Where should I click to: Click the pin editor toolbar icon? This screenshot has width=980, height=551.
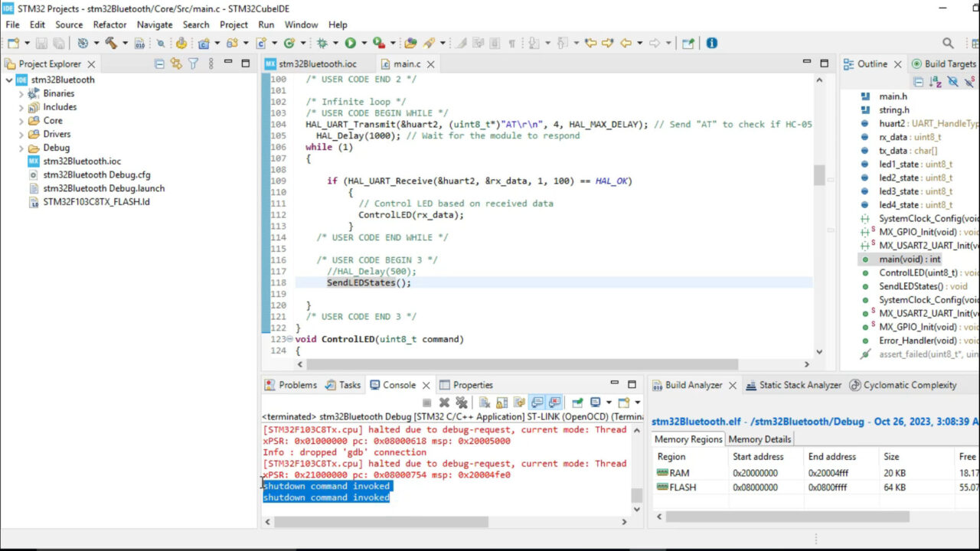[x=688, y=44]
